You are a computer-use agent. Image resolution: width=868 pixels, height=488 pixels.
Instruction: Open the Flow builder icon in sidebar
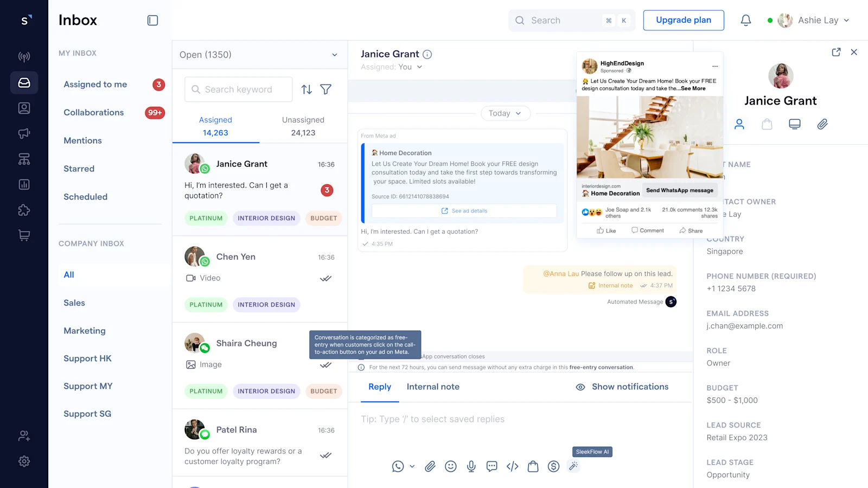pyautogui.click(x=24, y=159)
